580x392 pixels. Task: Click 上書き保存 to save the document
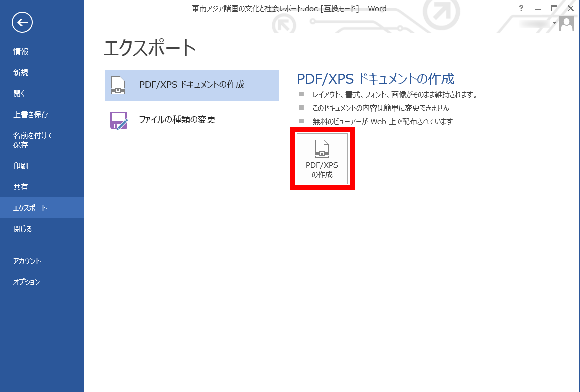pyautogui.click(x=30, y=114)
